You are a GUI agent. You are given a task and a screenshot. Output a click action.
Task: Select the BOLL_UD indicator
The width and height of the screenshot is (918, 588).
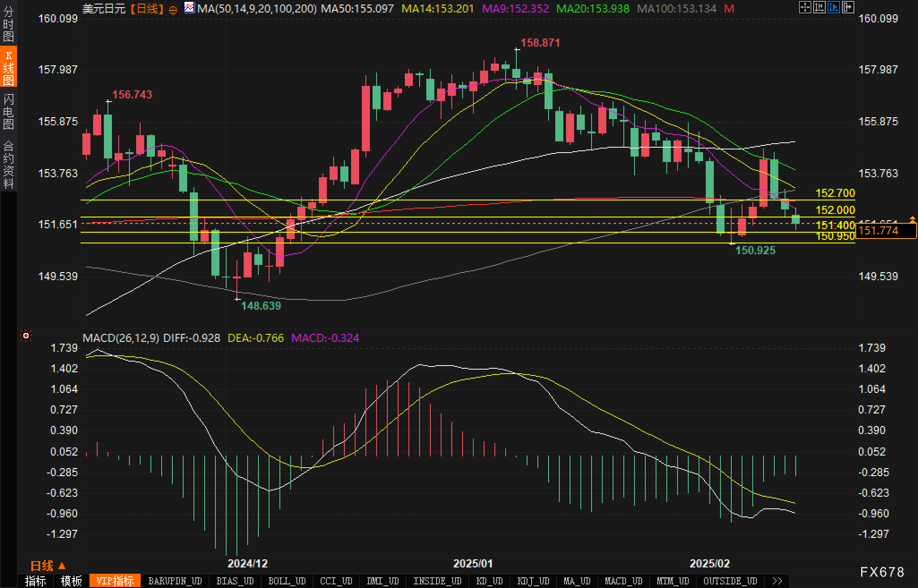(287, 581)
